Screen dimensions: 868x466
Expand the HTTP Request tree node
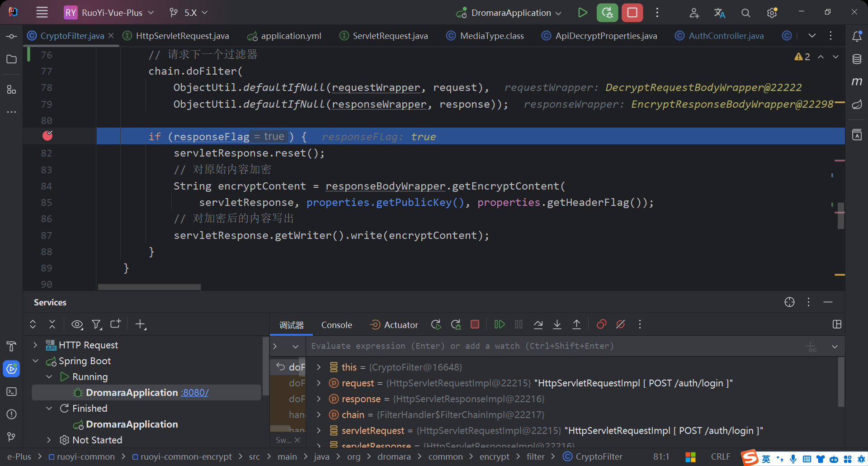coord(35,345)
